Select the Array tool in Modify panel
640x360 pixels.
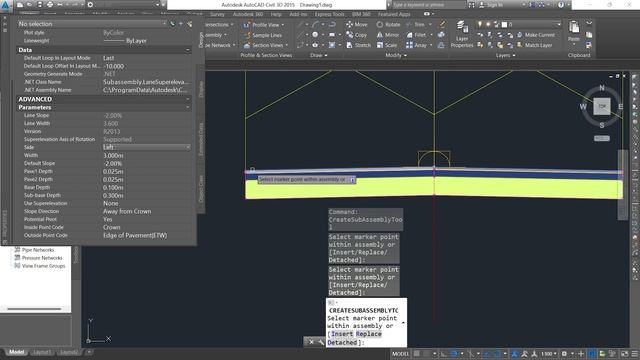tap(416, 45)
